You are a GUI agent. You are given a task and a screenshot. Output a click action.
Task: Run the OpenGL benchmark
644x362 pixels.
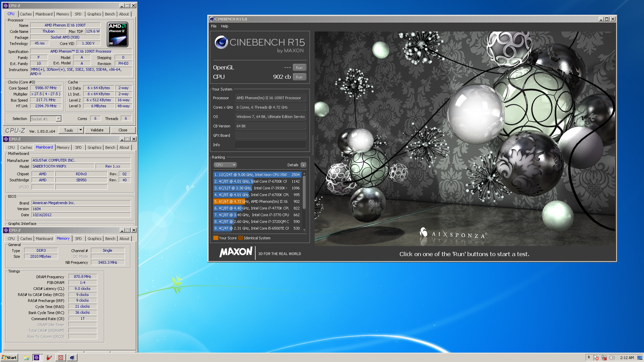299,68
